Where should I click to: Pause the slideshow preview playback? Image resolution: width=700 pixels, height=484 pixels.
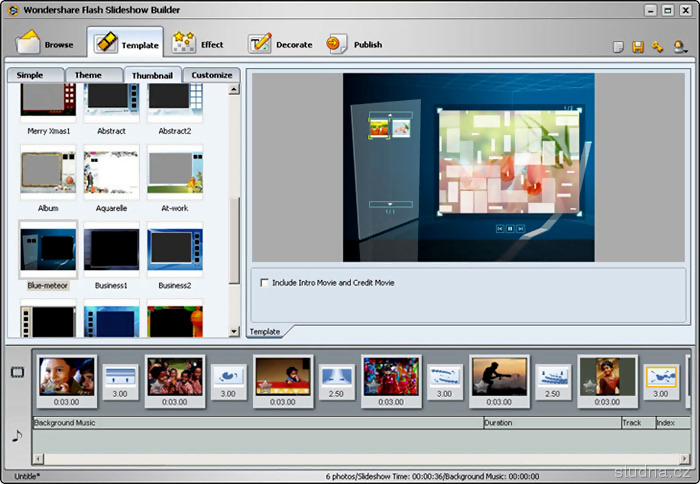tap(510, 229)
